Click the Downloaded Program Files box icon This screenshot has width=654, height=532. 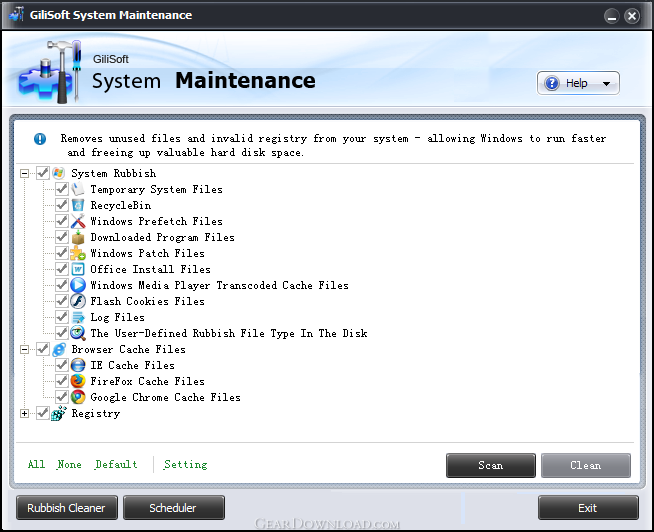78,237
